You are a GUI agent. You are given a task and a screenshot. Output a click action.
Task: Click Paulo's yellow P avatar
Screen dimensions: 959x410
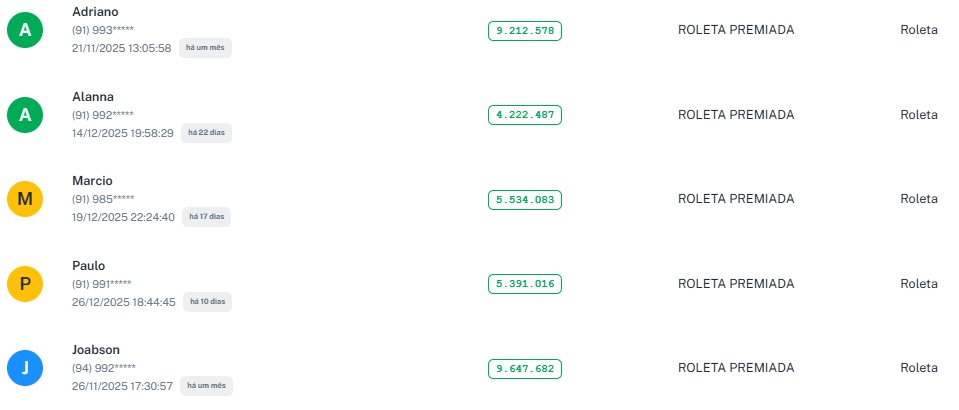(25, 285)
